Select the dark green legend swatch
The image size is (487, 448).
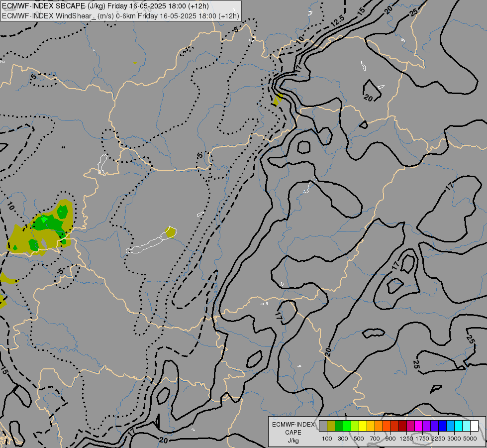click(339, 426)
